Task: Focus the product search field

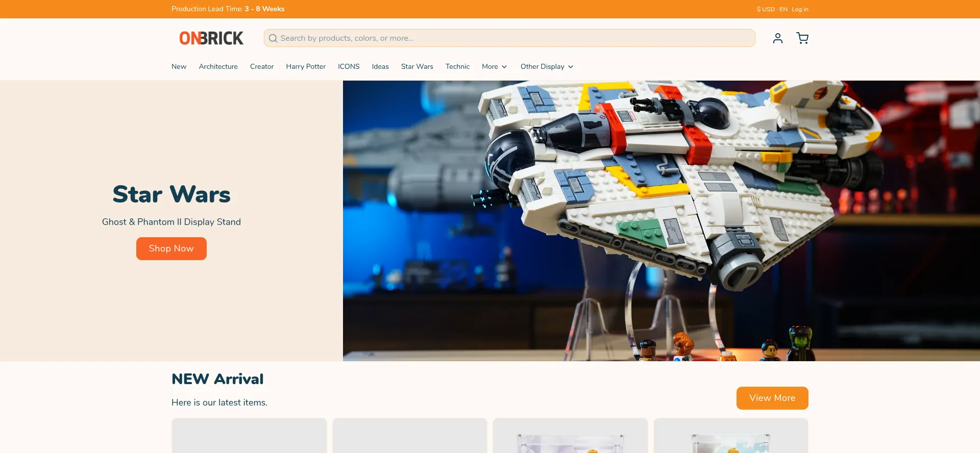Action: [509, 38]
